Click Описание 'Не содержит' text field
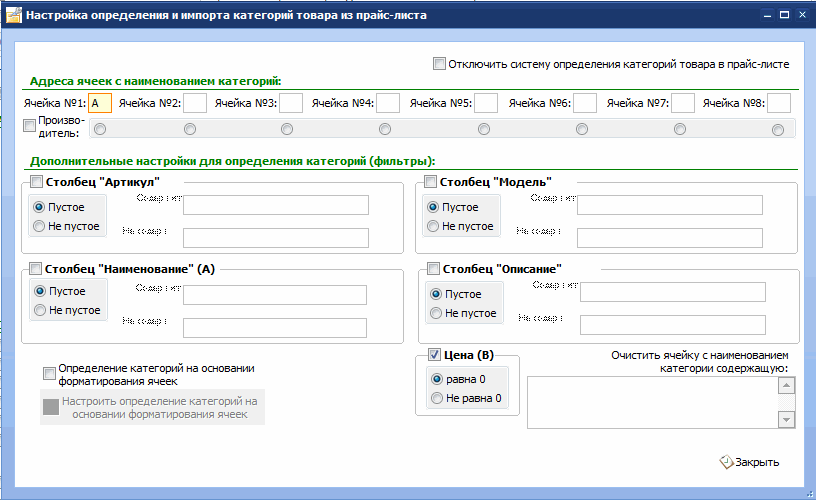Screen dimensions: 816x500 (x=673, y=325)
